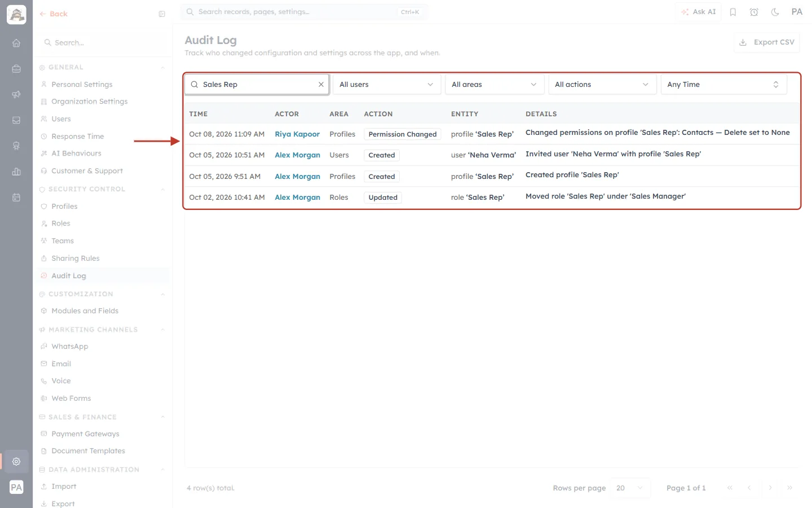Screen dimensions: 812x508
Task: Open Profiles in sidebar
Action: tap(64, 207)
